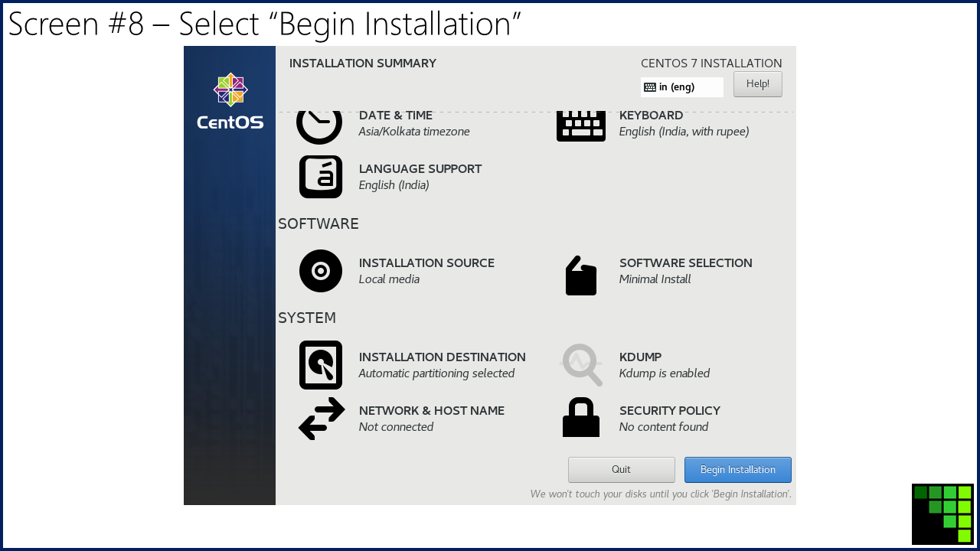Click 'Kdump is enabled' text

(665, 373)
